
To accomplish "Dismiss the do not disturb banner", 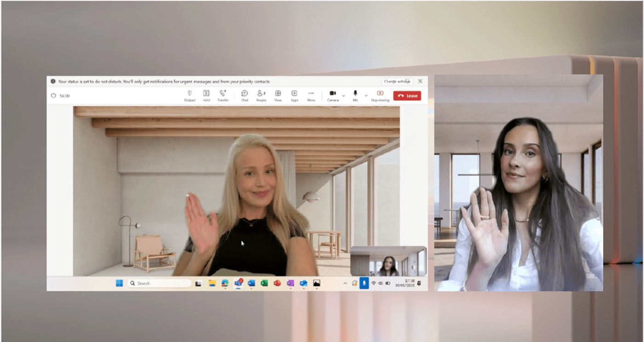I will tap(420, 81).
